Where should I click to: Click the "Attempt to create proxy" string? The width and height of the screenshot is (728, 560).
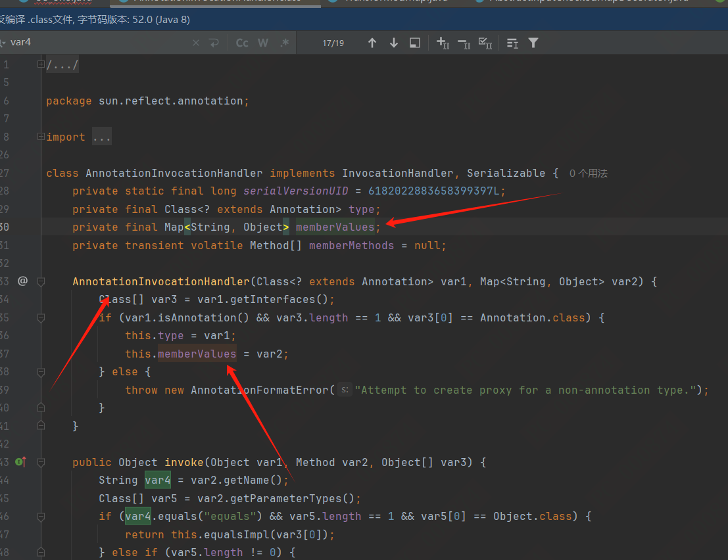(x=525, y=390)
